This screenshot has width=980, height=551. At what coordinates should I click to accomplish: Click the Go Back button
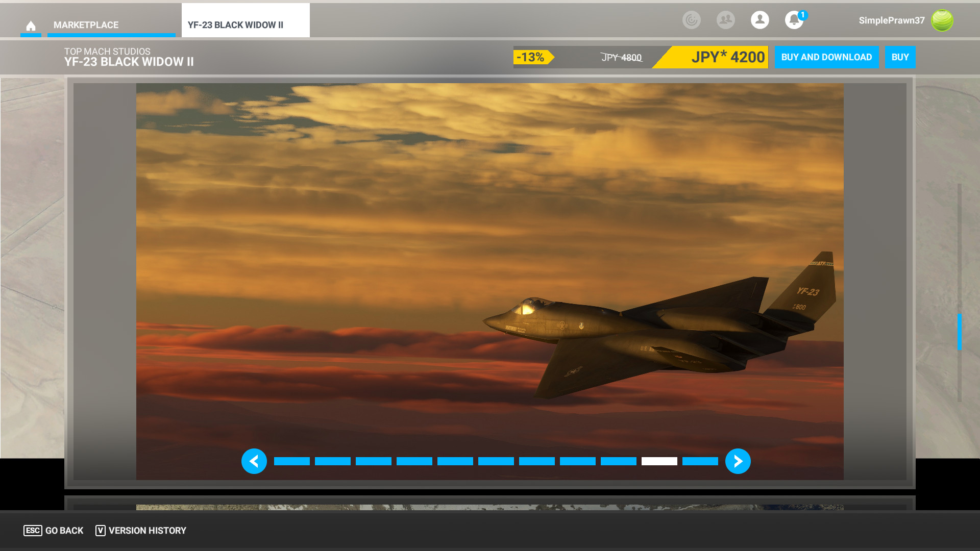(54, 531)
